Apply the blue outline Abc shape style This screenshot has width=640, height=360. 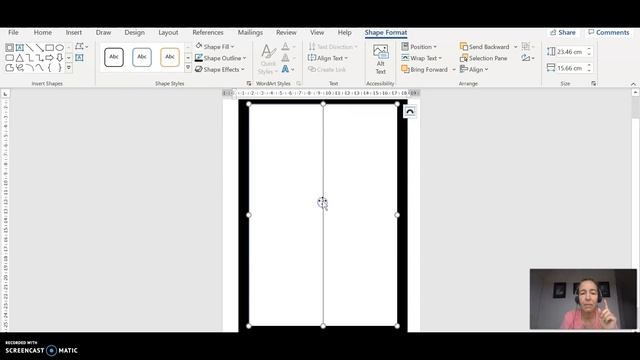click(x=142, y=57)
